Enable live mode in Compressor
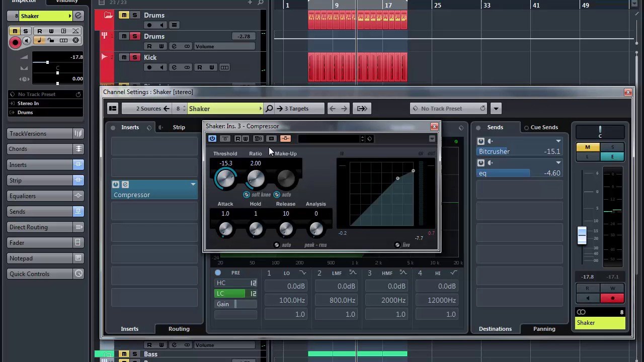 tap(397, 245)
